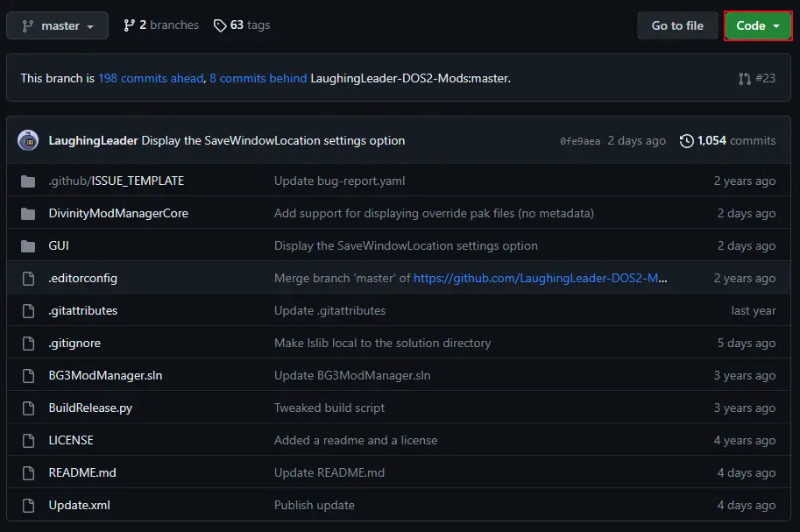Viewport: 800px width, 532px height.
Task: Open the master branch dropdown
Action: 57,25
